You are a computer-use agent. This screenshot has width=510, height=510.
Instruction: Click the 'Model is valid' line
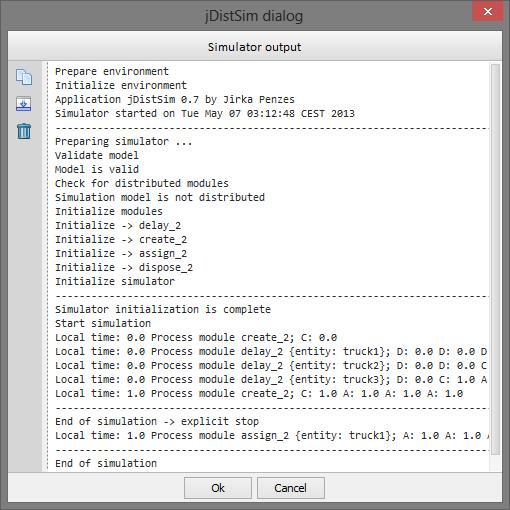click(x=97, y=169)
